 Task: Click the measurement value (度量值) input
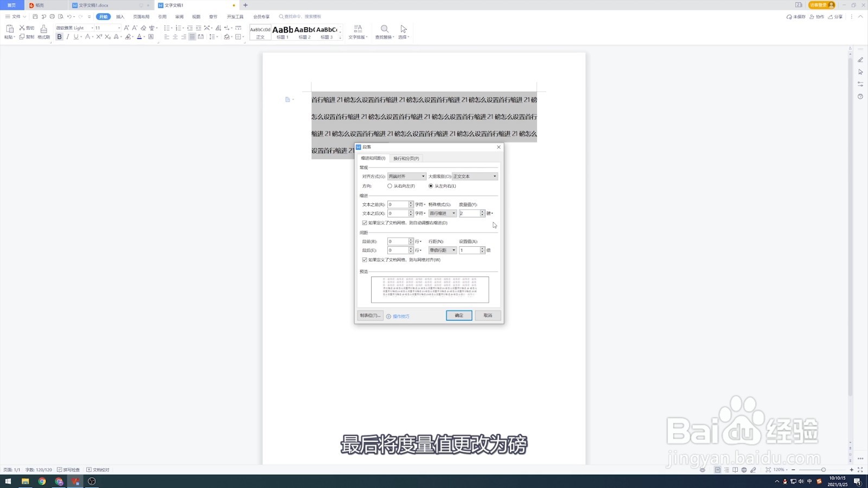[469, 213]
